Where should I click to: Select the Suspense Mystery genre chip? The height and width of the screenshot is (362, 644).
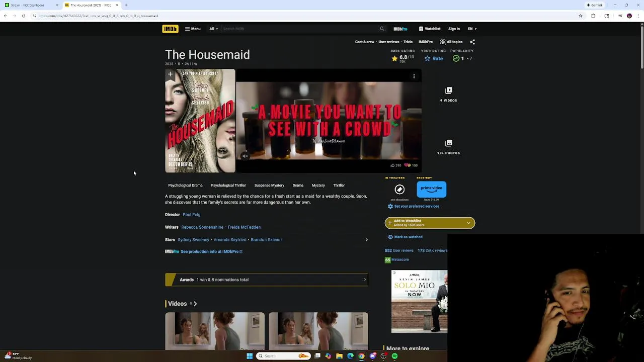(269, 185)
